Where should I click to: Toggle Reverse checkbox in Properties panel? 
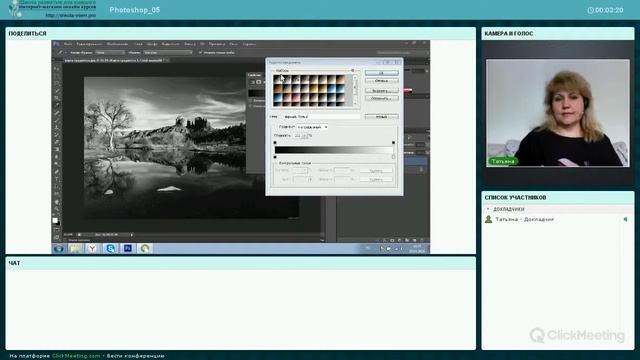251,107
